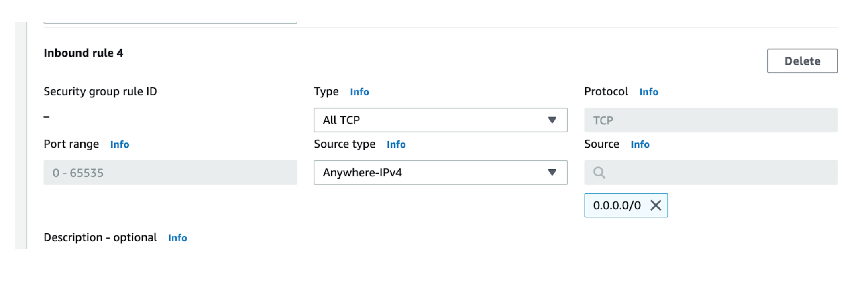Screen dimensions: 868x284
Task: Delete Inbound rule 4
Action: coord(802,61)
